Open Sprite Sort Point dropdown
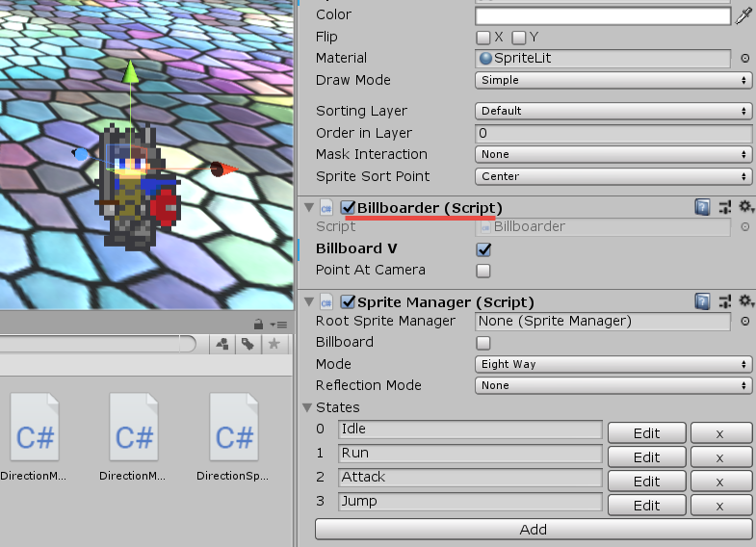 coord(613,176)
